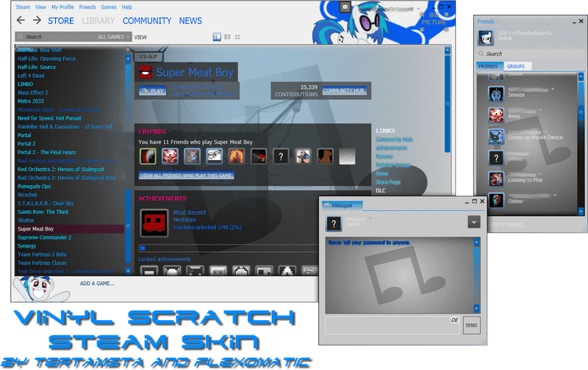Click the PLAY button
The height and width of the screenshot is (370, 588).
coord(153,90)
